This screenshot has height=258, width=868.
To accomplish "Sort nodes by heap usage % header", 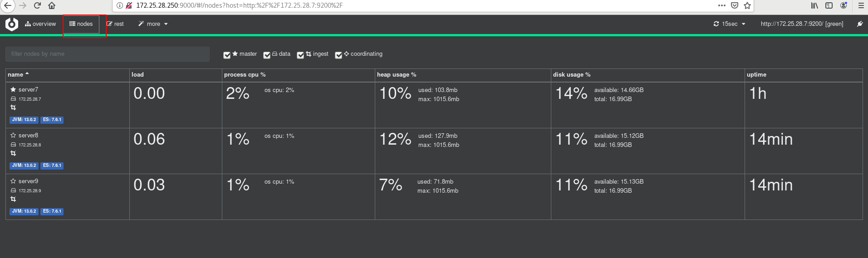I will [397, 75].
